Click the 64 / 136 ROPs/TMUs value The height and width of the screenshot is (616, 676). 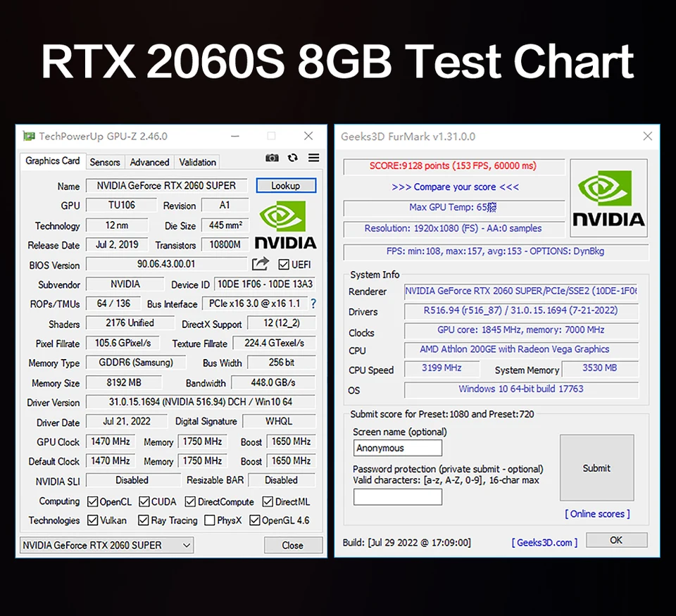click(113, 303)
